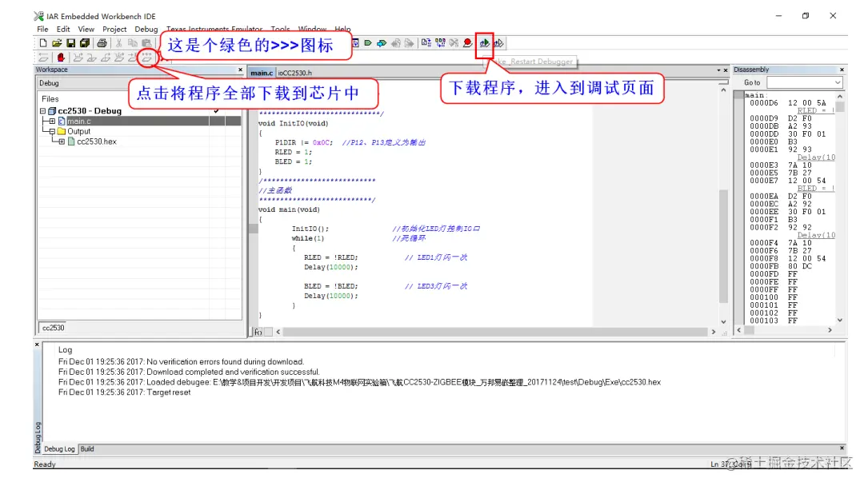Click the Step Out debug icon
Screen dimensions: 868x486
tap(106, 57)
